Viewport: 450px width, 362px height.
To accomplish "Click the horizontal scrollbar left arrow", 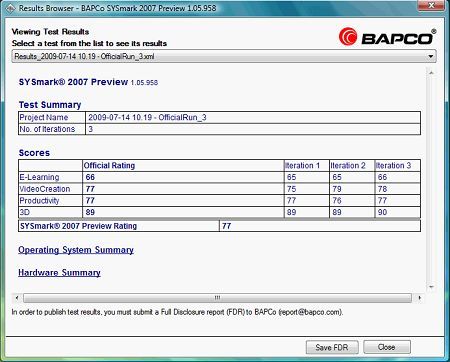I will [x=17, y=298].
